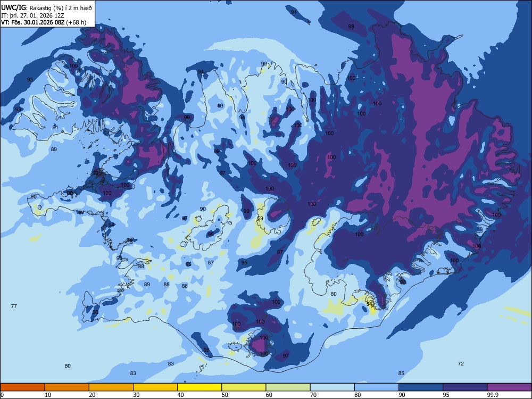Viewport: 532px width, 399px height.
Task: Click the '77' humidity value on the map
Action: point(14,306)
